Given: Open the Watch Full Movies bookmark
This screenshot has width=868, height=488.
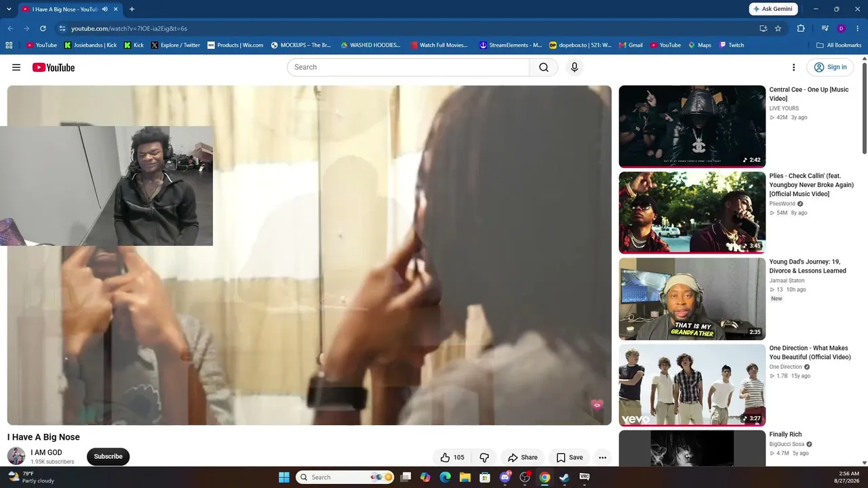Looking at the screenshot, I should [439, 45].
